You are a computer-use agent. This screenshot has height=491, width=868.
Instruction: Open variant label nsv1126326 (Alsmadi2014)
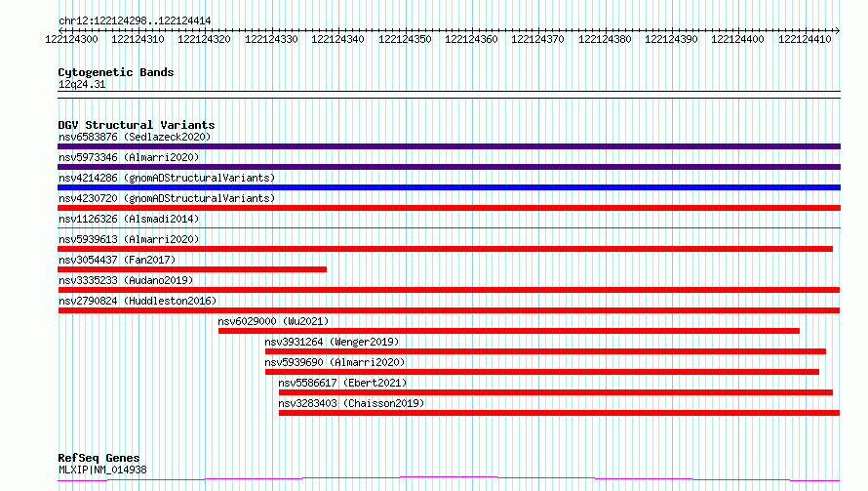(x=129, y=219)
